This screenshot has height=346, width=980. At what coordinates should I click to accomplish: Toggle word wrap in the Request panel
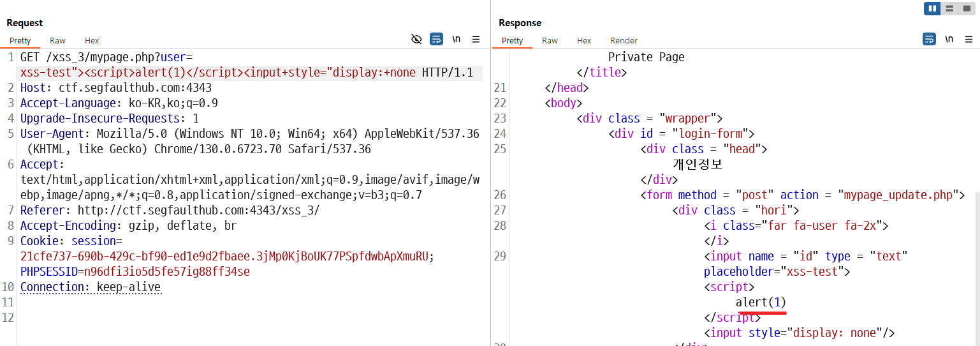pos(436,40)
